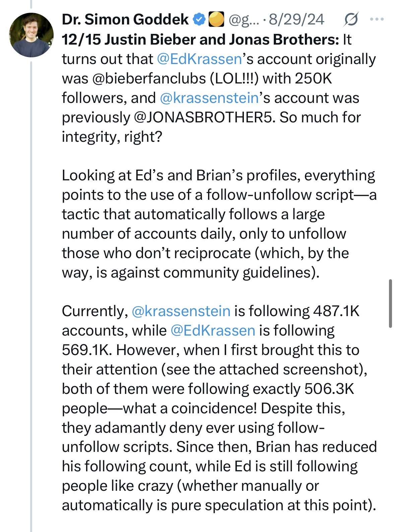
Task: Tap the '506.3K' following count text
Action: (329, 389)
